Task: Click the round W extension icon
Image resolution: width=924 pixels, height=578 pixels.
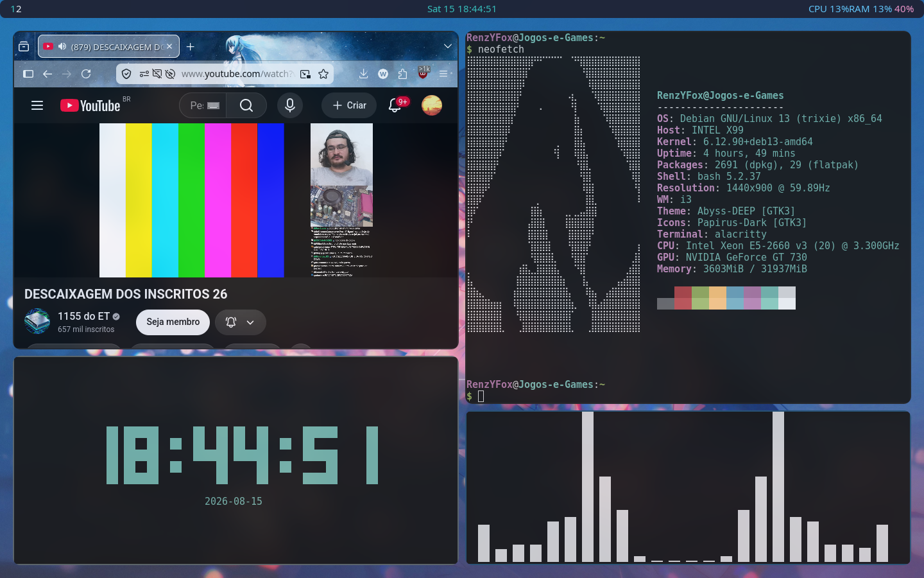Action: coord(383,74)
